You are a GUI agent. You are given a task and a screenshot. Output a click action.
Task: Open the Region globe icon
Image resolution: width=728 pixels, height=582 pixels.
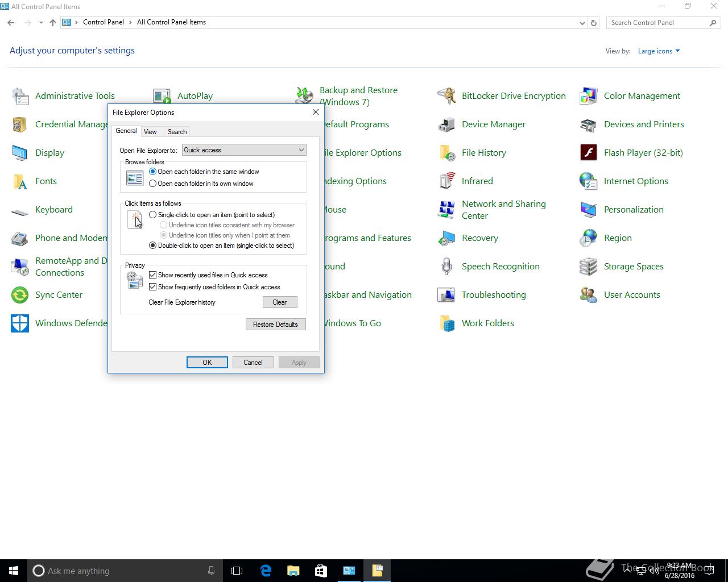click(x=589, y=238)
